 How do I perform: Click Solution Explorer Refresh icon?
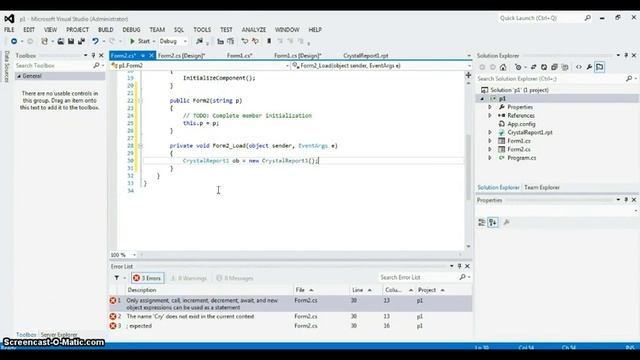click(x=544, y=67)
